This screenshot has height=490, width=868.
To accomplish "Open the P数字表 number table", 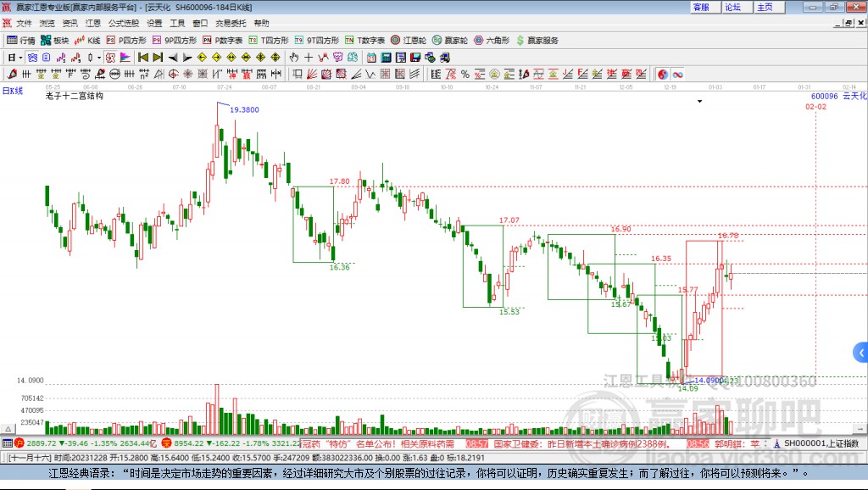I will (x=223, y=41).
